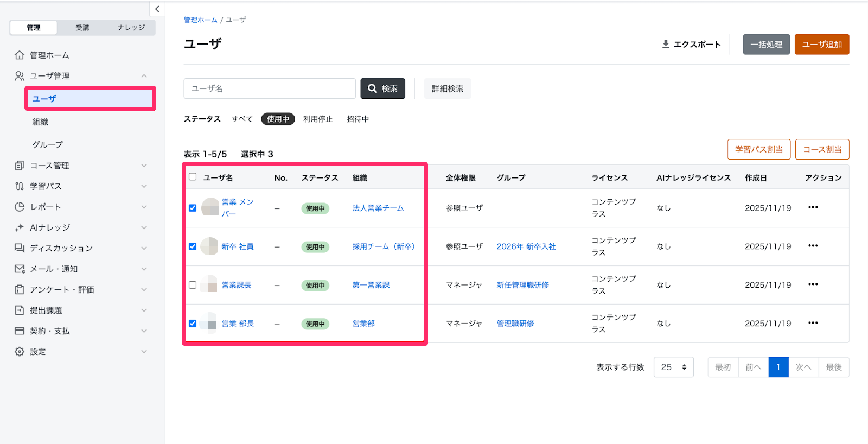Click the chat icon beside ディスカッション

20,248
